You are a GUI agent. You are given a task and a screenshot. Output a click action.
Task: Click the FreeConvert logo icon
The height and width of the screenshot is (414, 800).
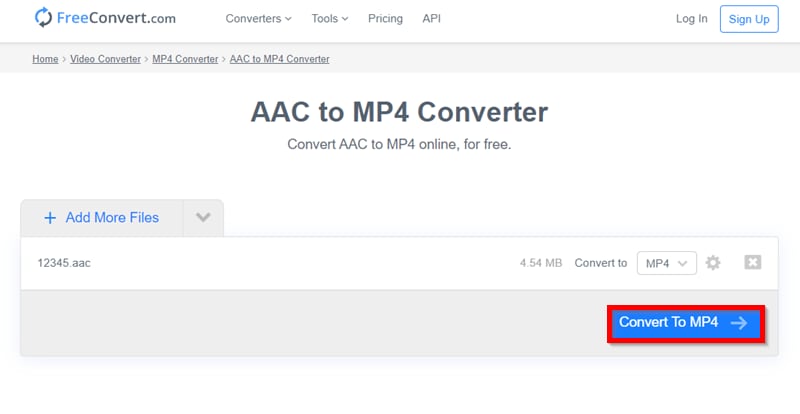[44, 18]
